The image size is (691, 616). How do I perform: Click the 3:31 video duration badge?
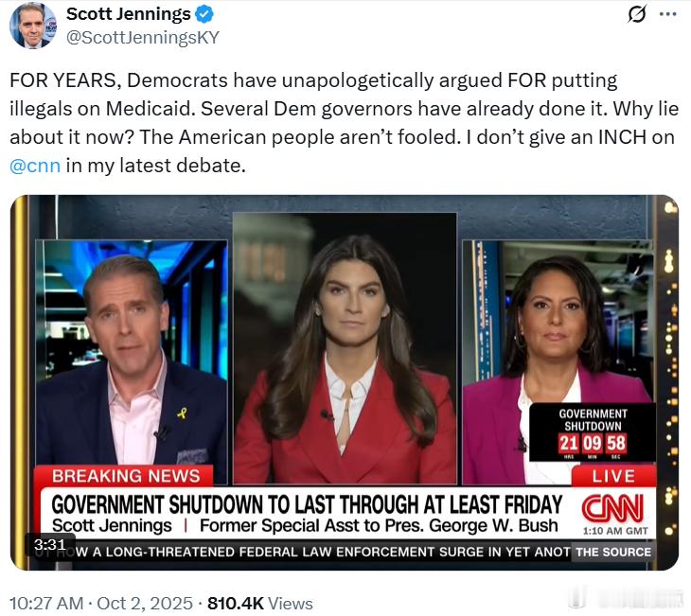pyautogui.click(x=50, y=545)
